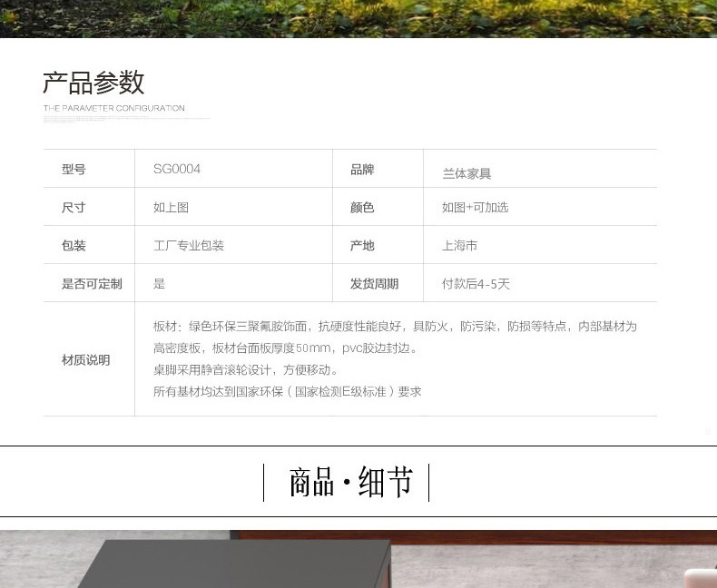Select the 如图+可加选 color value

click(x=475, y=207)
